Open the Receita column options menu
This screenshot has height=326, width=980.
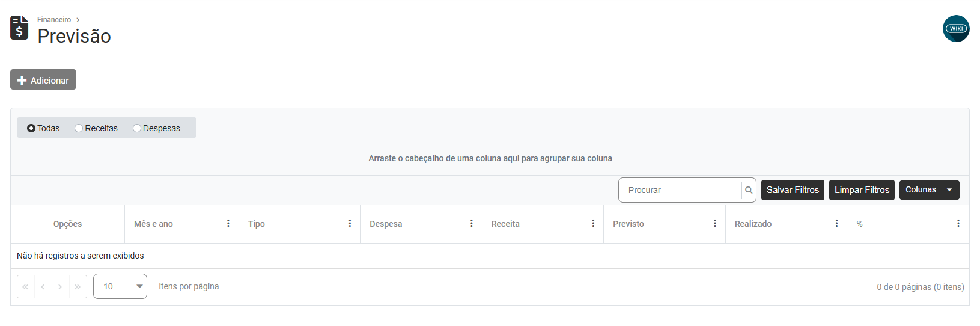tap(593, 223)
